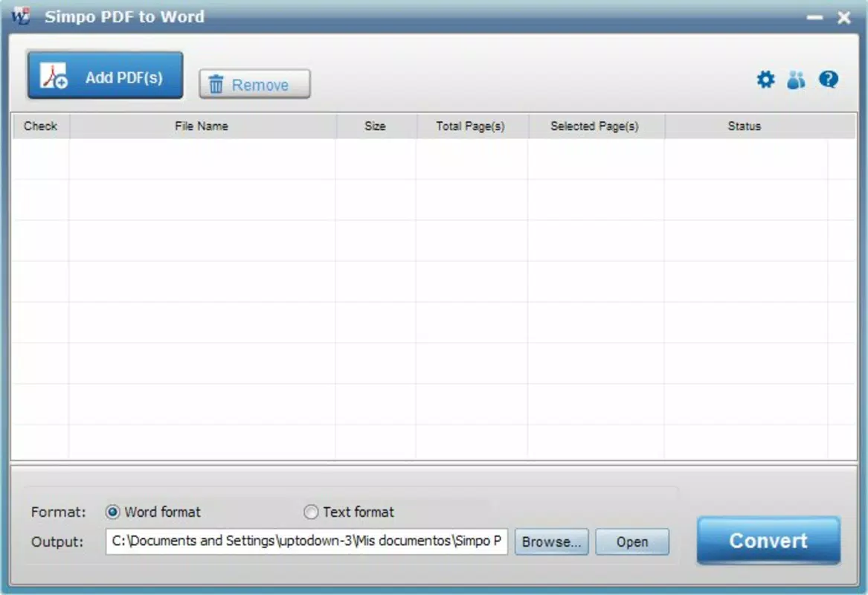Click the users/people icon
868x595 pixels.
click(x=796, y=80)
